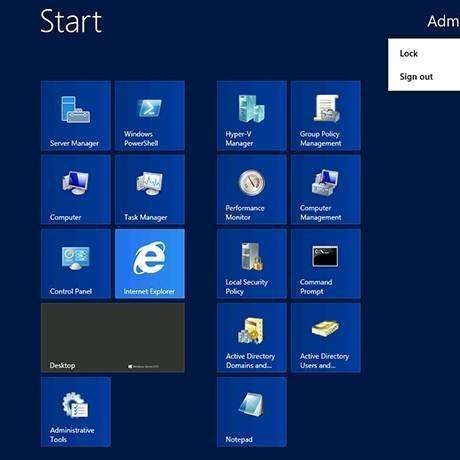The width and height of the screenshot is (460, 460).
Task: Open Active Directory Users tile
Action: pos(326,338)
